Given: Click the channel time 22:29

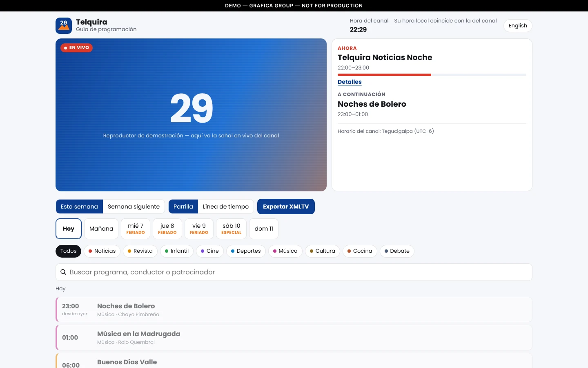Looking at the screenshot, I should coord(358,29).
